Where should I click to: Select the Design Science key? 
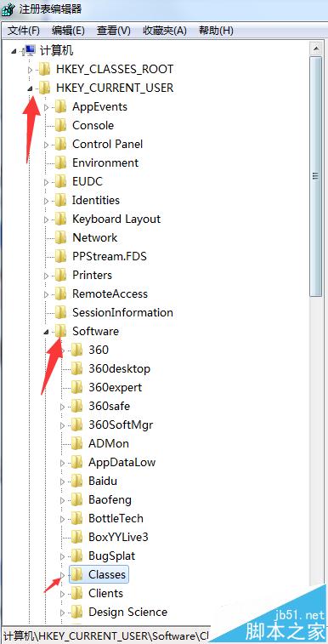click(x=128, y=612)
